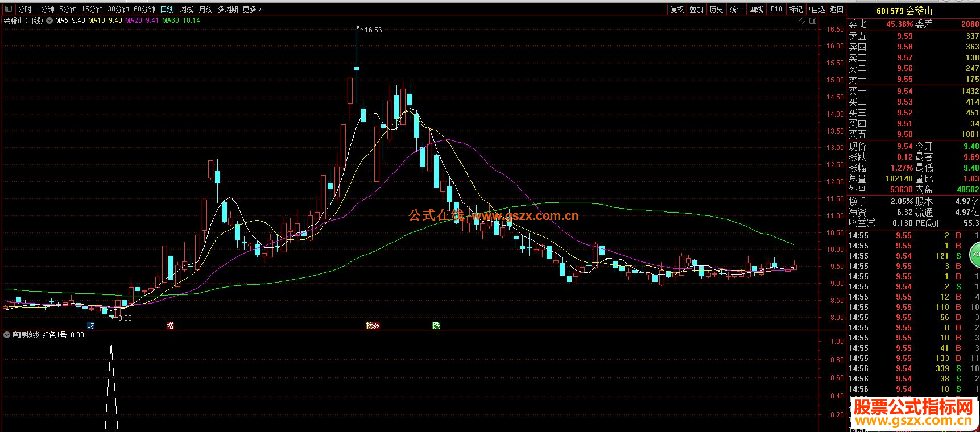Click the 外盘 53638 value
The width and height of the screenshot is (980, 432).
(902, 189)
